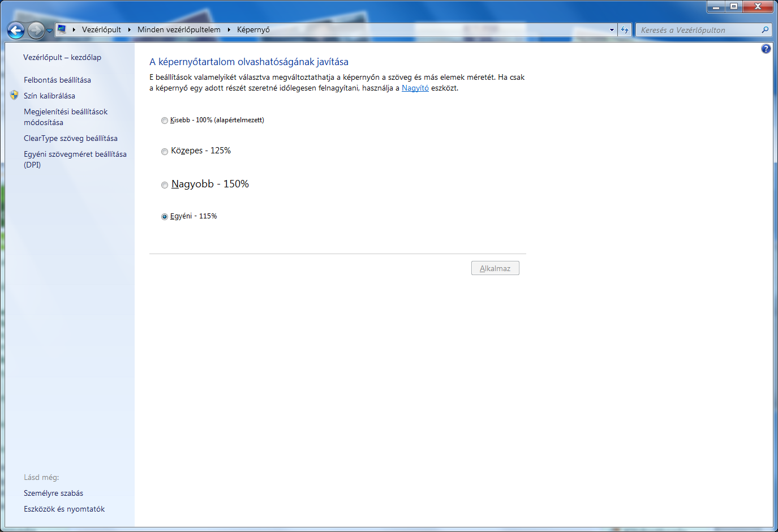Click the Alkalmaz button
The width and height of the screenshot is (778, 532).
(x=495, y=268)
